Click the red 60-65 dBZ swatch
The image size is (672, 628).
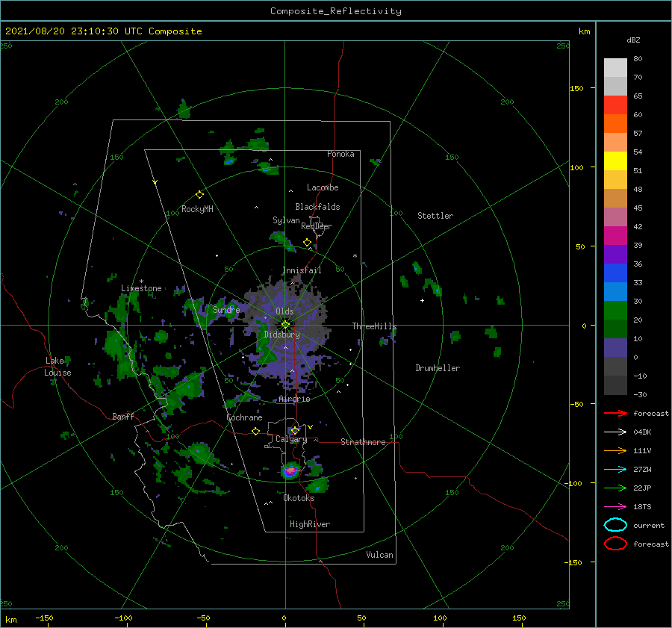click(x=615, y=105)
